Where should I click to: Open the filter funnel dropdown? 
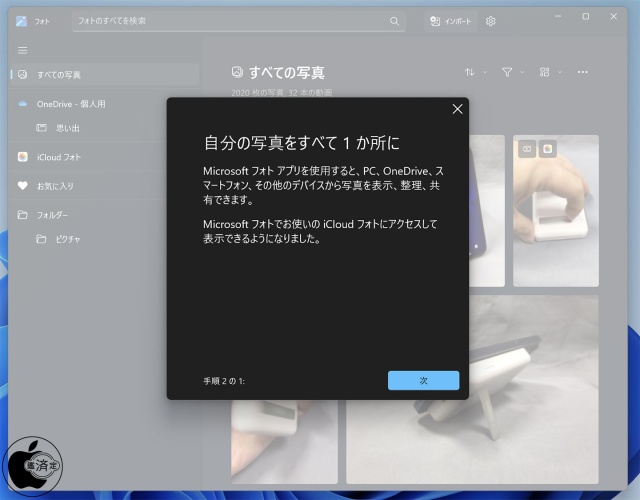513,72
